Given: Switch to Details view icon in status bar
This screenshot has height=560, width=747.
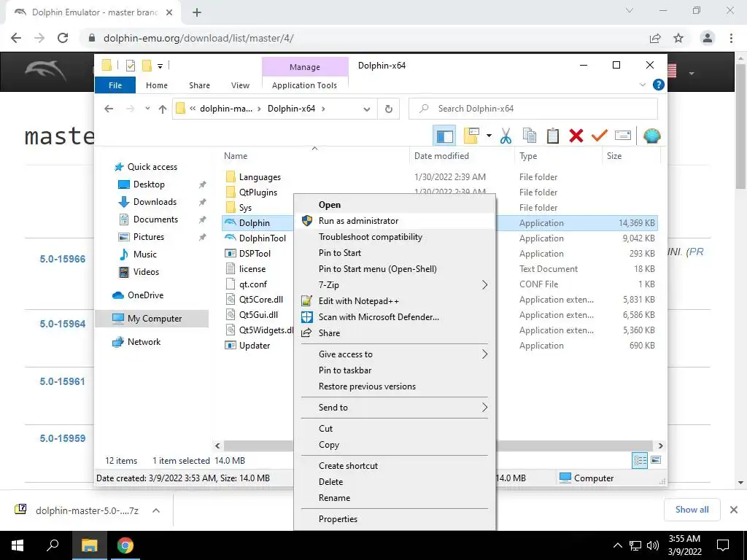Looking at the screenshot, I should click(639, 460).
